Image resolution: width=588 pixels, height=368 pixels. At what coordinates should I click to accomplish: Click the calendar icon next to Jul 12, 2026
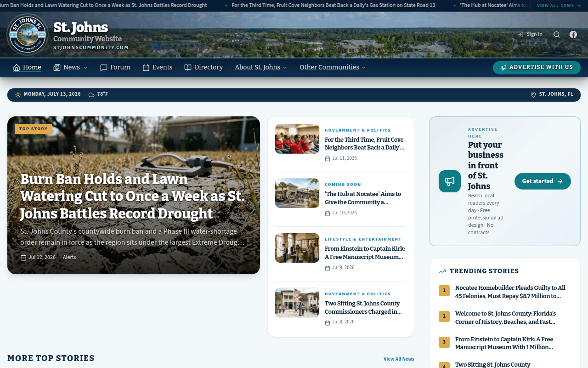(23, 258)
